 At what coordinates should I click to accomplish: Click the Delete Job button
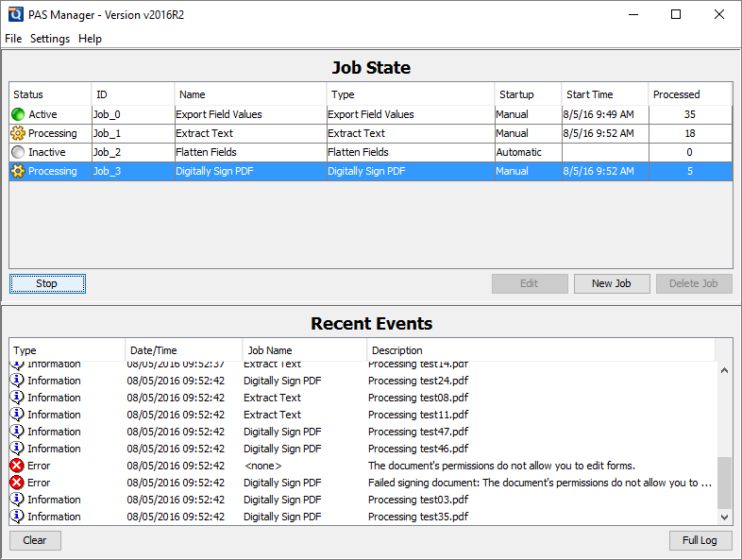pos(694,283)
